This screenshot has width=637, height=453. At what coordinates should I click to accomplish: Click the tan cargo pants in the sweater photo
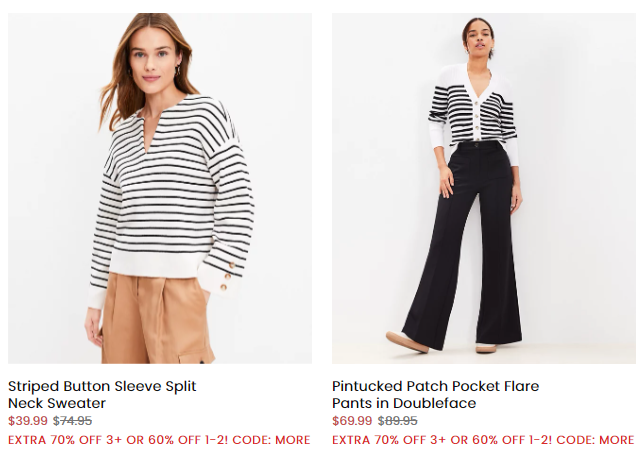(x=156, y=319)
